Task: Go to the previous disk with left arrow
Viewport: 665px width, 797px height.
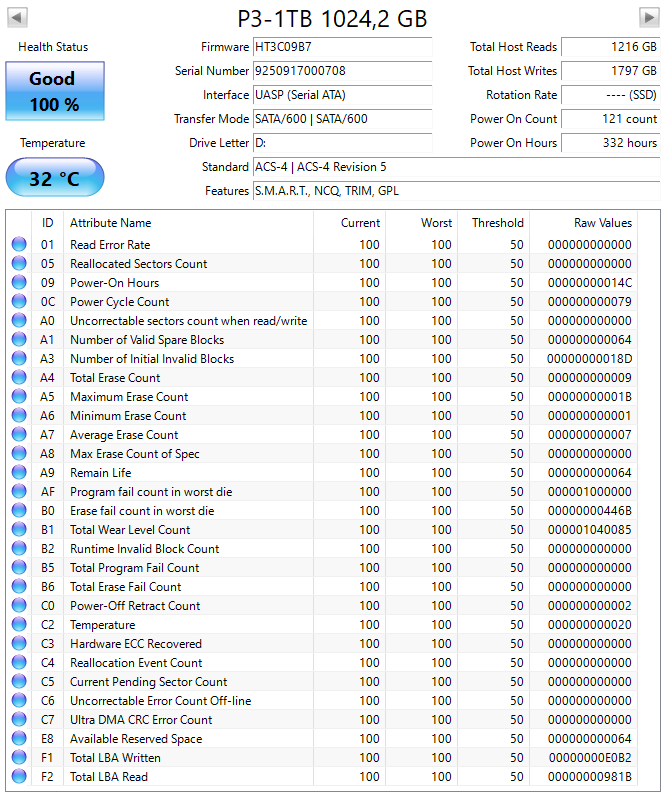Action: click(17, 17)
